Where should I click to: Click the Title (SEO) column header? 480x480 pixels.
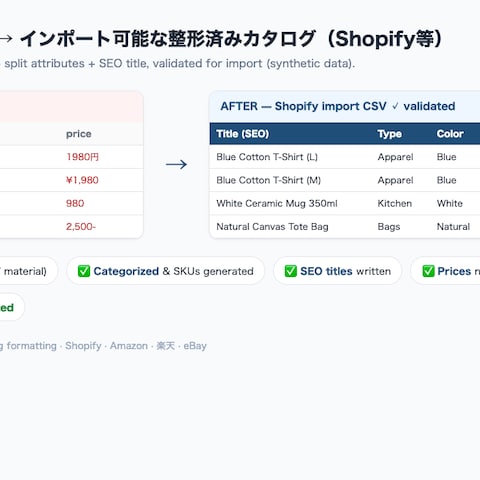click(242, 134)
